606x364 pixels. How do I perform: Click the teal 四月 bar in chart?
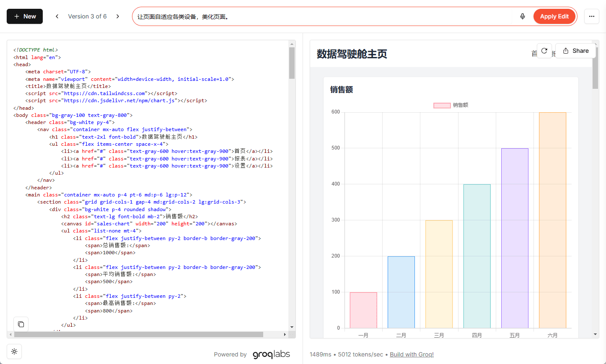click(x=477, y=256)
